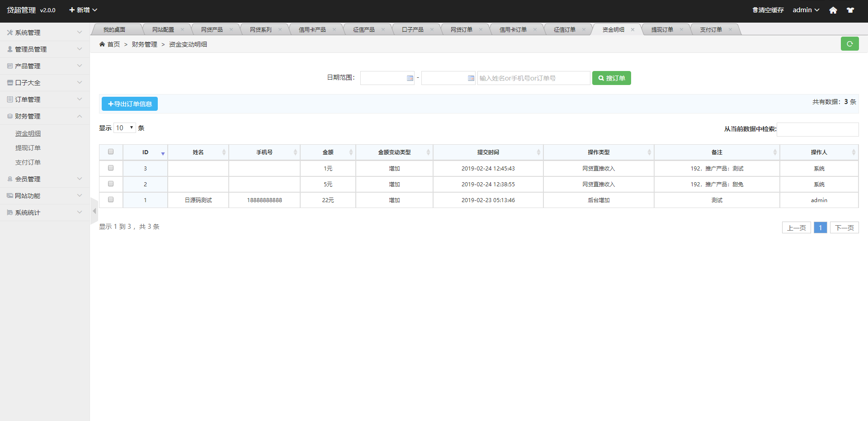Open 支付订单 in the sidebar submenu
This screenshot has height=421, width=868.
click(x=28, y=162)
